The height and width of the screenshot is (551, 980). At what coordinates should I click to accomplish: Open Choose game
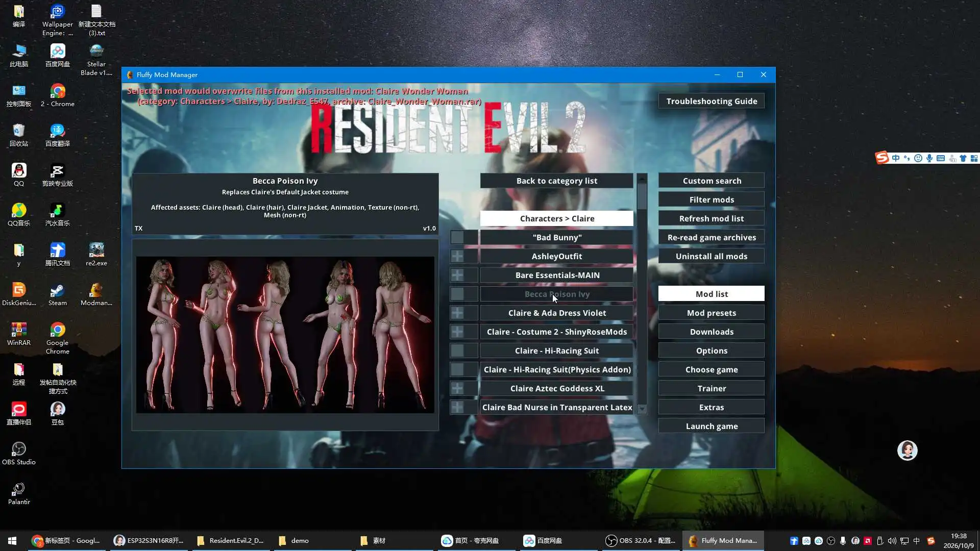(x=712, y=369)
